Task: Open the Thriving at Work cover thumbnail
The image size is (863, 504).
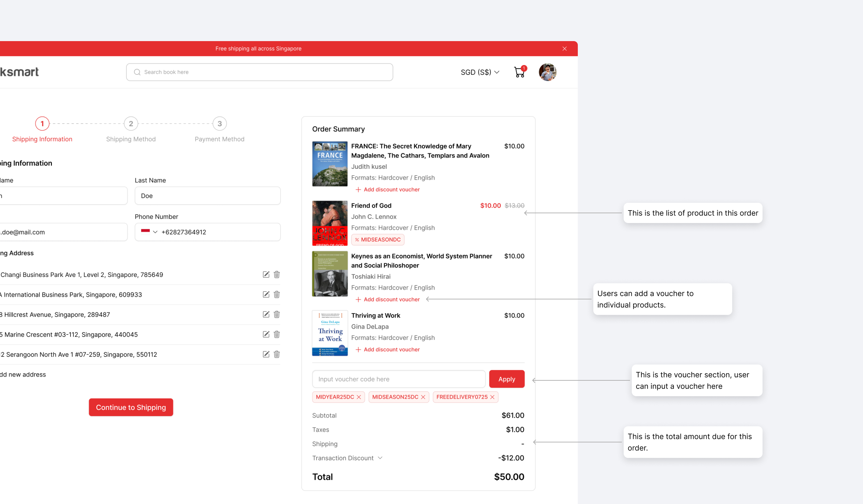Action: pos(330,333)
